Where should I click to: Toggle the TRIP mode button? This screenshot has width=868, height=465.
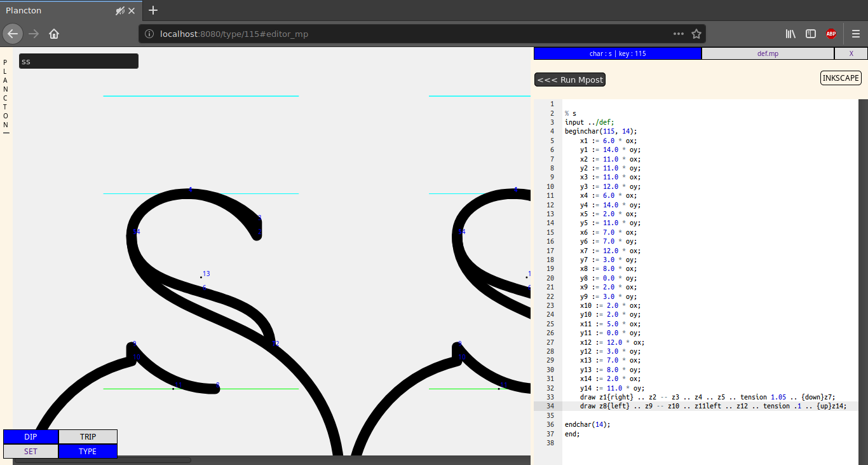(88, 437)
